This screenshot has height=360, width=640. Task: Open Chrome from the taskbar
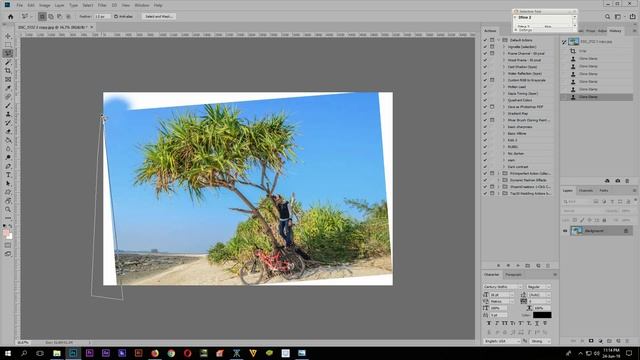pyautogui.click(x=171, y=353)
